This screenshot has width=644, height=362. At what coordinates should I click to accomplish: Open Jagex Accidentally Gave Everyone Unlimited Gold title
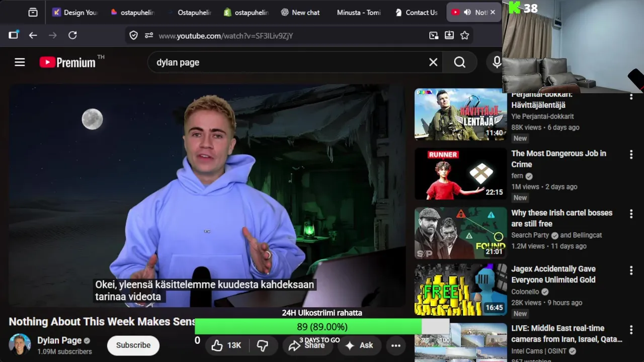pos(553,275)
